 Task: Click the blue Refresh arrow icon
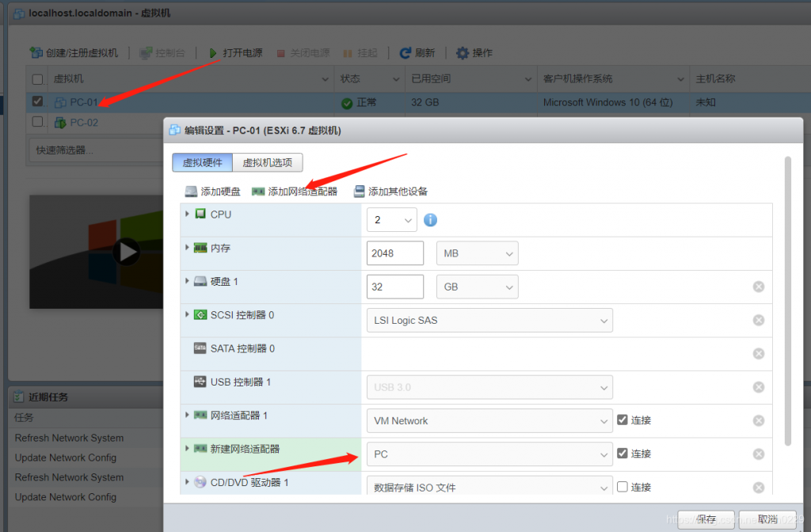coord(405,53)
